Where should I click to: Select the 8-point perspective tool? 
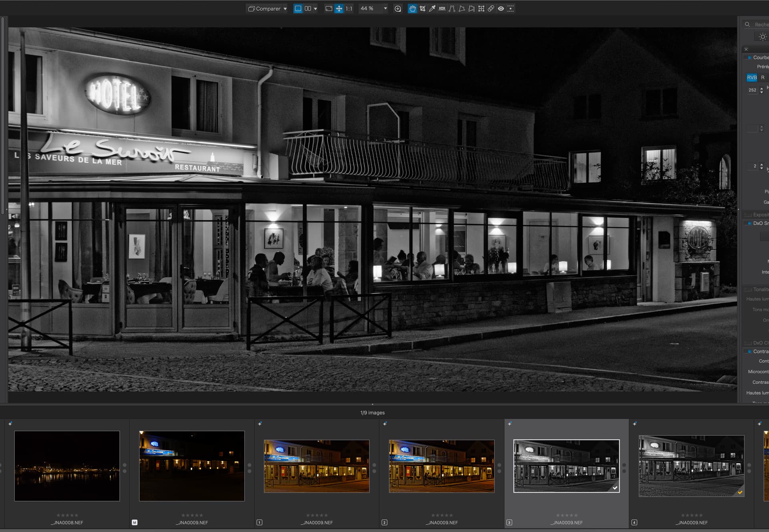click(471, 8)
